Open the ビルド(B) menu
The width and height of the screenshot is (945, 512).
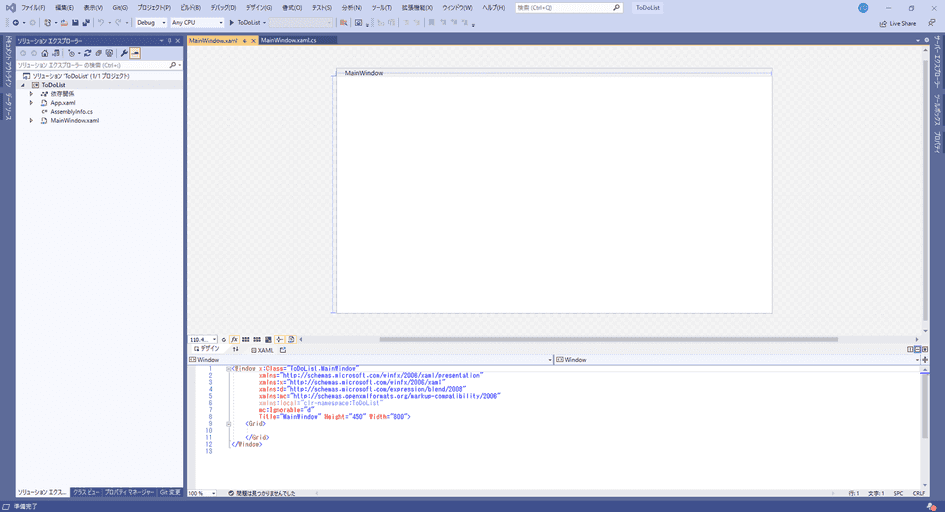pyautogui.click(x=190, y=8)
